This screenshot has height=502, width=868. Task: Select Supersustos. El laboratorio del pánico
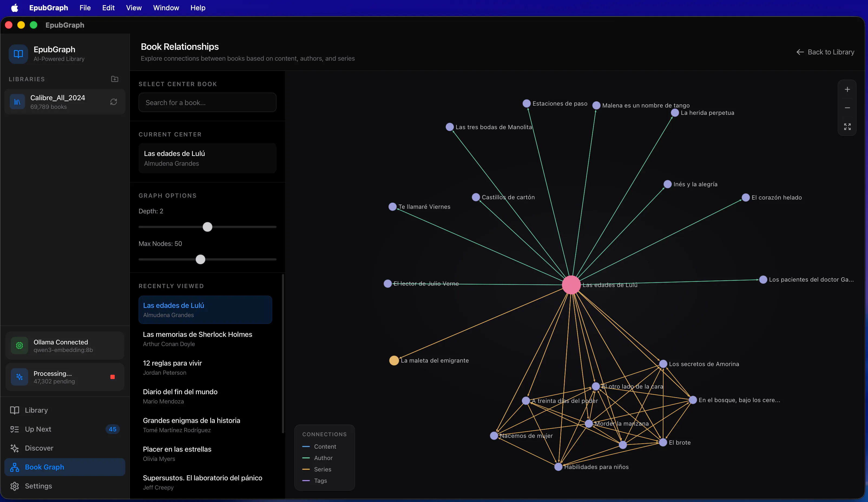pos(205,482)
